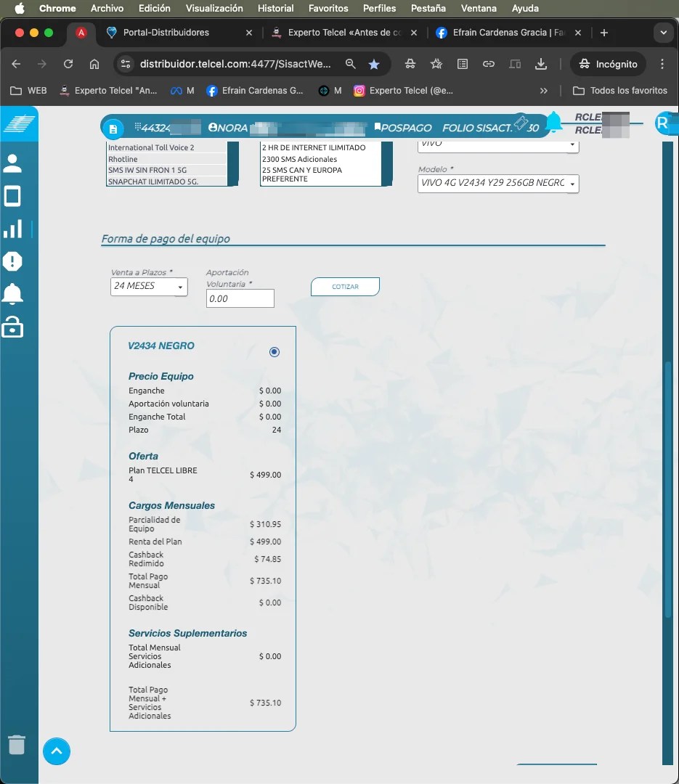Show more bookmarks with double chevron

tap(543, 91)
